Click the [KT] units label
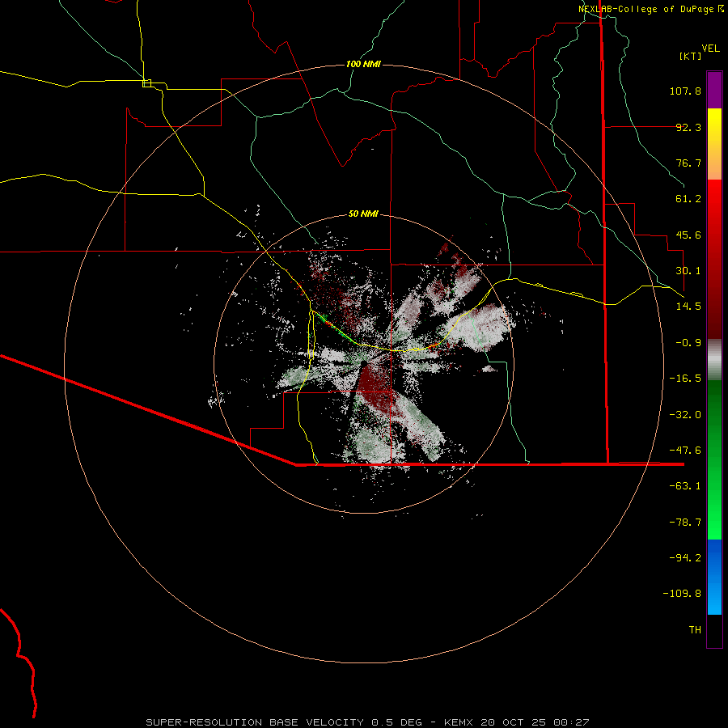Image resolution: width=728 pixels, height=728 pixels. 691,56
